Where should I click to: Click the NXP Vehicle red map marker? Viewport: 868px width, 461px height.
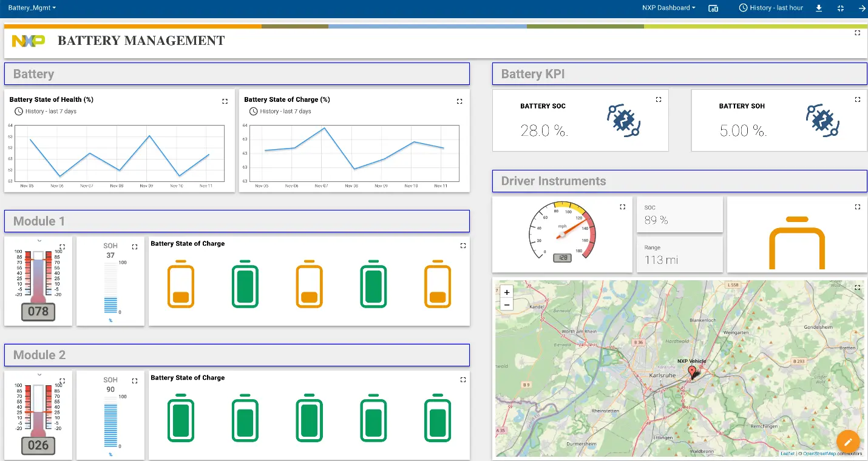click(691, 371)
